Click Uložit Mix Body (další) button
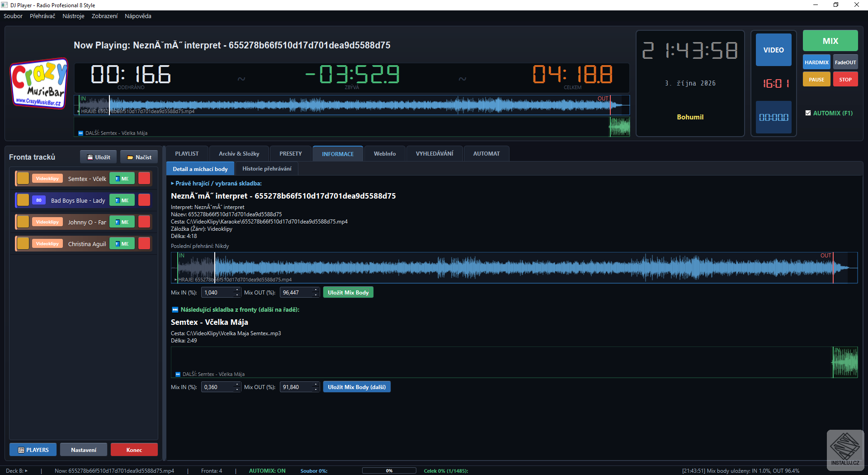 [357, 387]
